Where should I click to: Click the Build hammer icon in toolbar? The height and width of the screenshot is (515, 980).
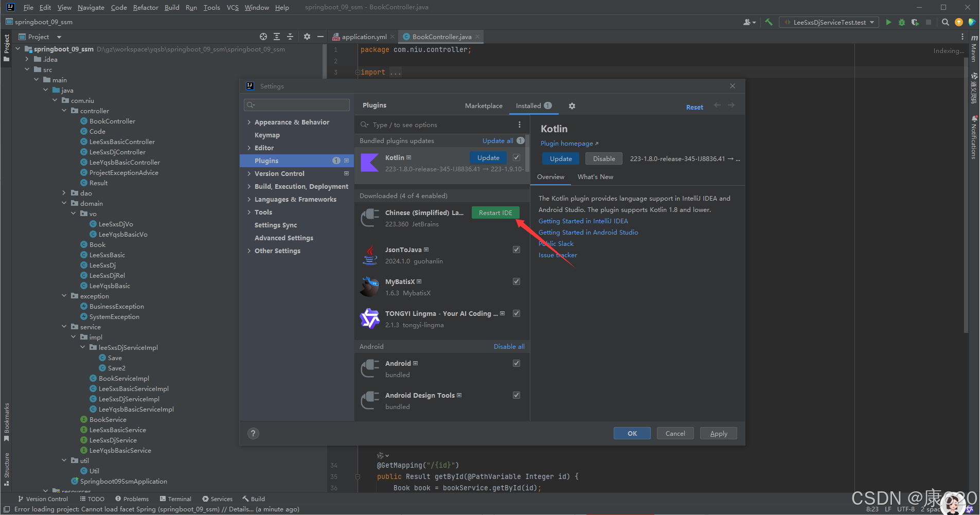click(x=769, y=22)
